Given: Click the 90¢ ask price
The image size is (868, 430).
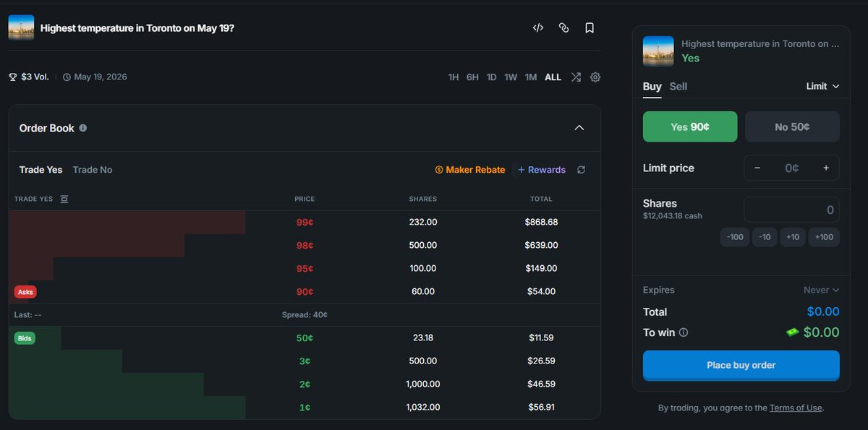Looking at the screenshot, I should [x=305, y=291].
